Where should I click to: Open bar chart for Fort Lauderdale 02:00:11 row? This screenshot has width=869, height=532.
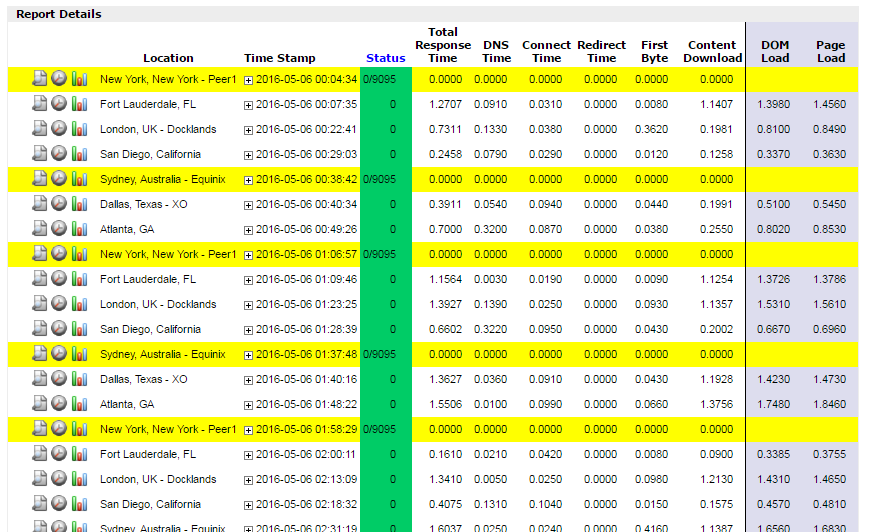[79, 454]
